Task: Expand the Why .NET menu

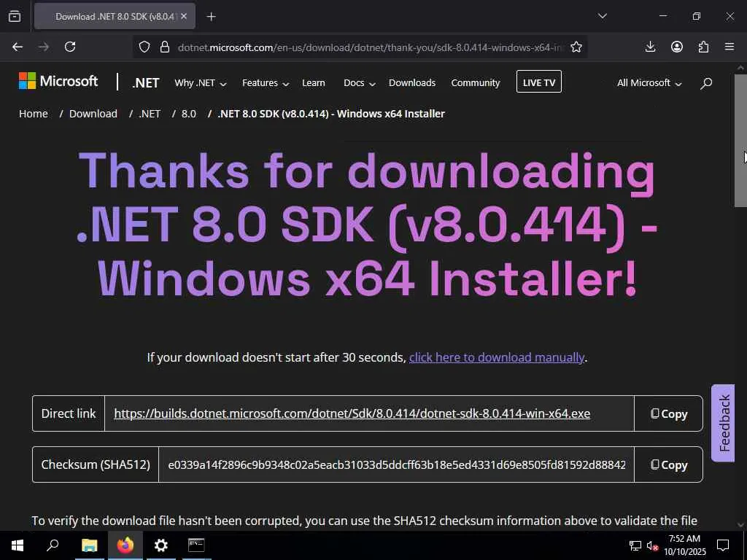Action: (x=200, y=83)
